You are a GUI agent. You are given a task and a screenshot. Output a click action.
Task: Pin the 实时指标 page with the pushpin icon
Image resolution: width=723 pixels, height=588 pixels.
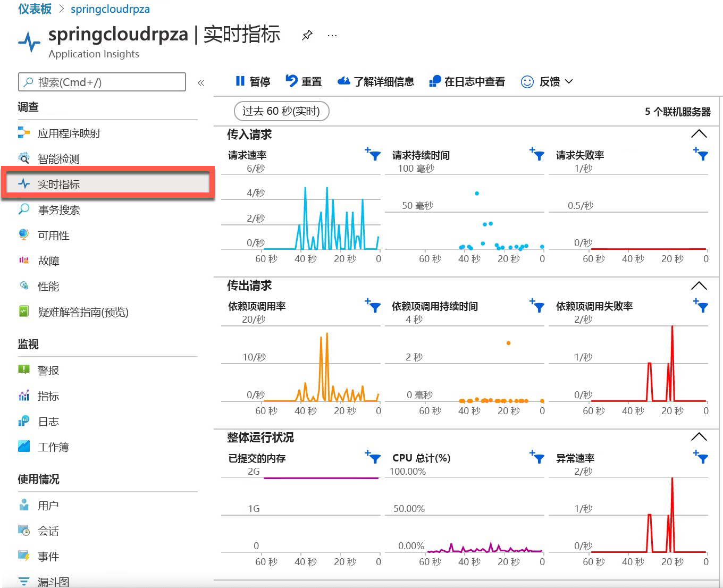click(307, 36)
